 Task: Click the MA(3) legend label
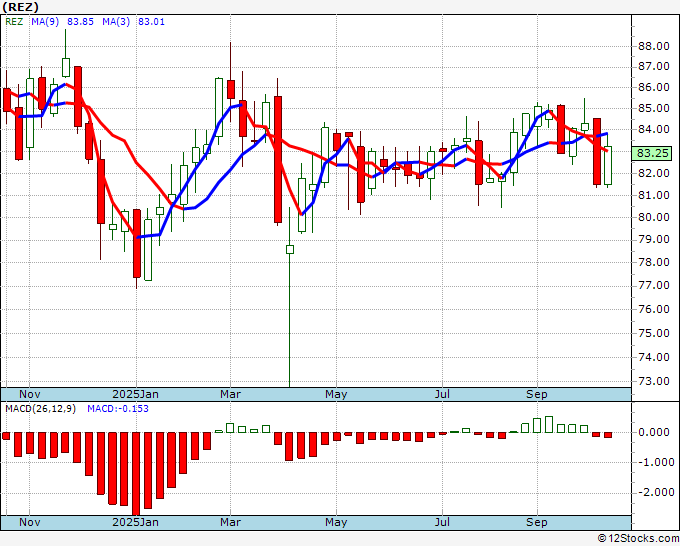pyautogui.click(x=116, y=22)
